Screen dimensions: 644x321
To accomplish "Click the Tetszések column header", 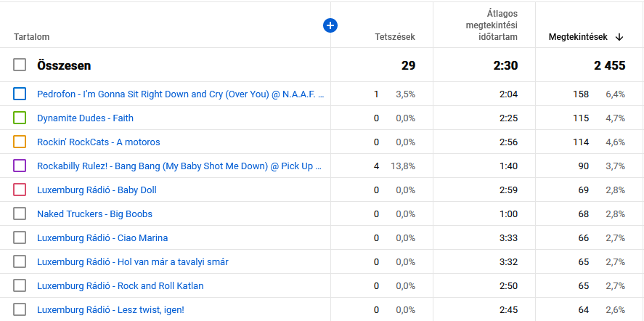I will coord(395,37).
